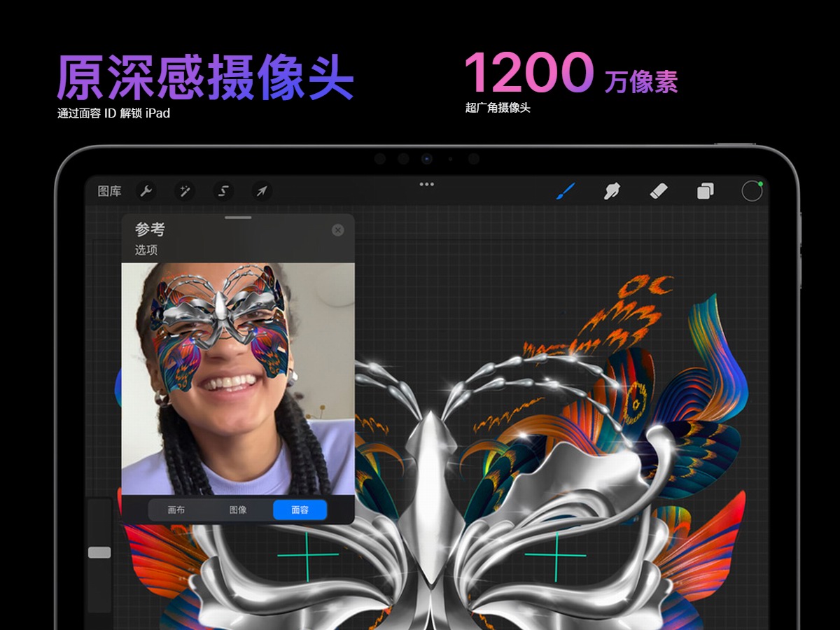Click the 原深感摄像头 heading
The width and height of the screenshot is (840, 630).
tap(205, 78)
